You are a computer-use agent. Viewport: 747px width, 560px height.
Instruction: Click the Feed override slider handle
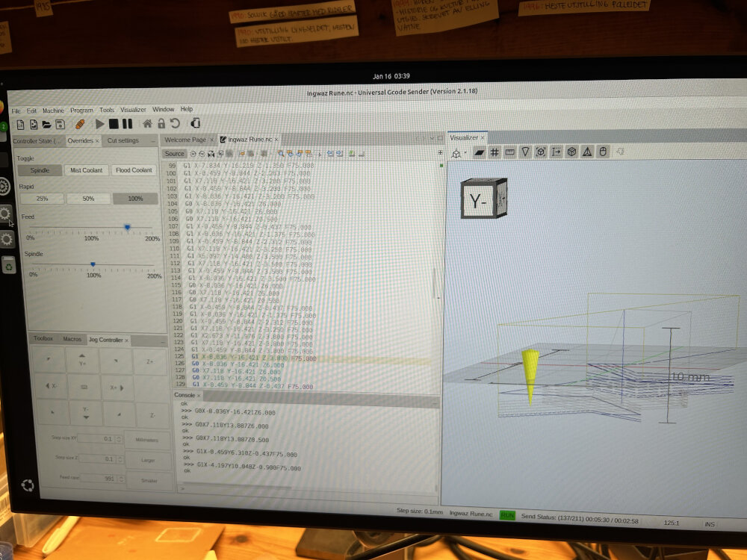(x=127, y=227)
